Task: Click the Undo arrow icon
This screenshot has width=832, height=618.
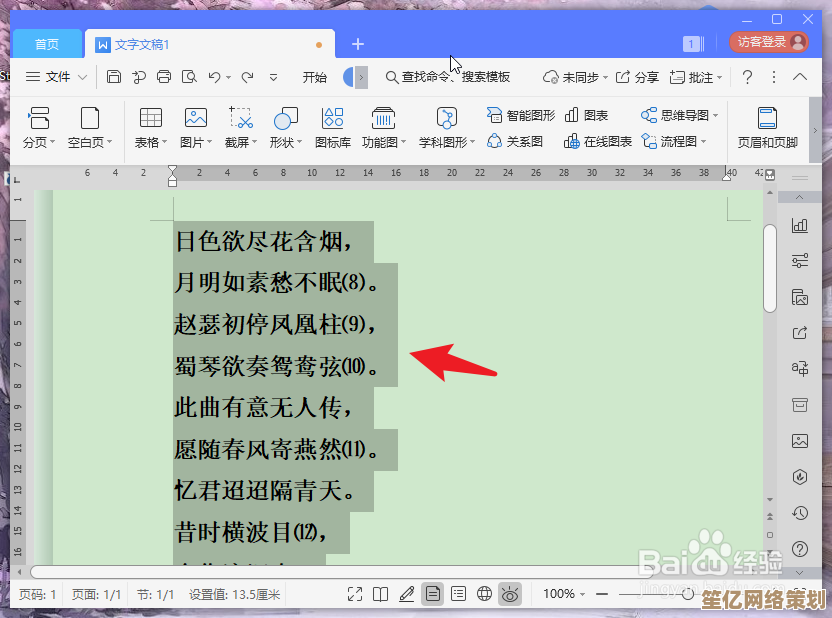Action: pyautogui.click(x=214, y=77)
